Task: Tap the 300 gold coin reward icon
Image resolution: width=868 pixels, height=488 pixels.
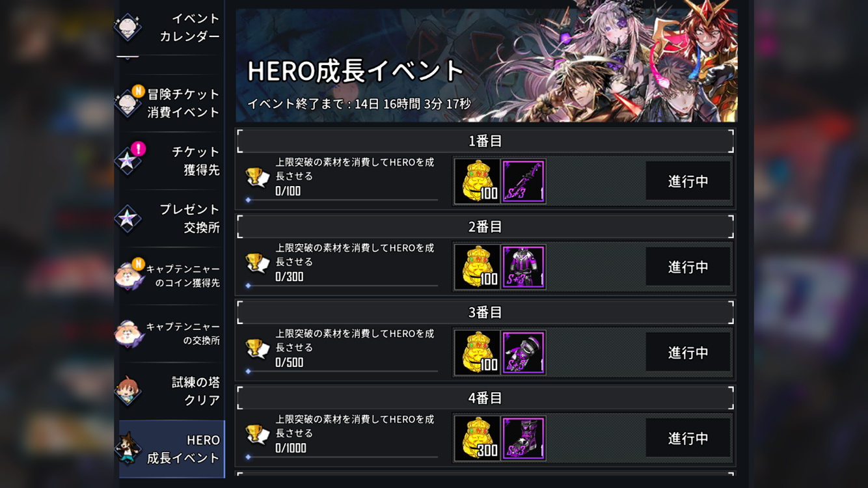Action: [477, 439]
